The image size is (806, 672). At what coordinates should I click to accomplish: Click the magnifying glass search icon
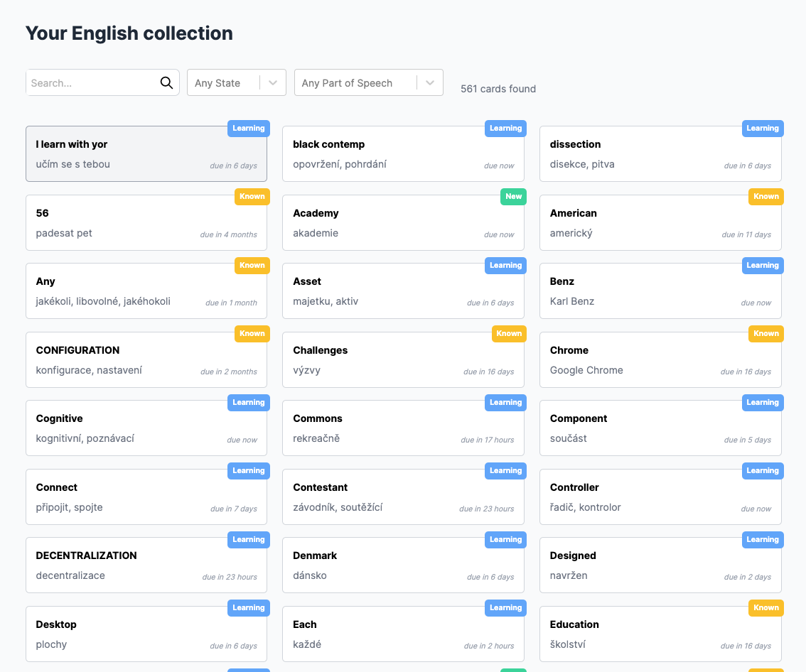(166, 83)
